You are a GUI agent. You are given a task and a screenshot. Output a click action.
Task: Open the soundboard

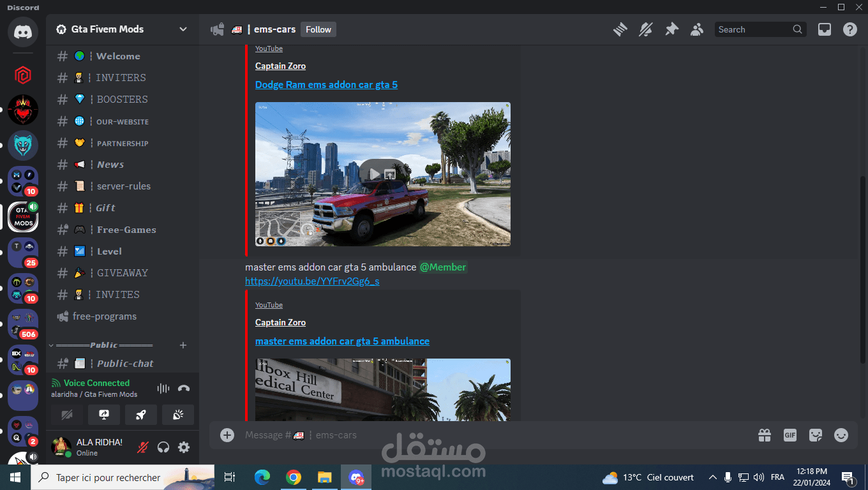click(x=178, y=415)
